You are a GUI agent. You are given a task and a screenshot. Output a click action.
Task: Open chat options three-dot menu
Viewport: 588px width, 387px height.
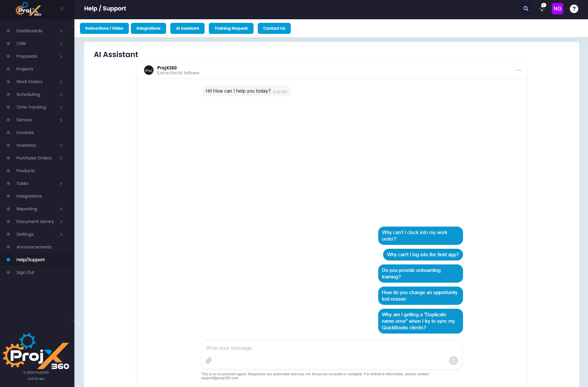pos(518,70)
